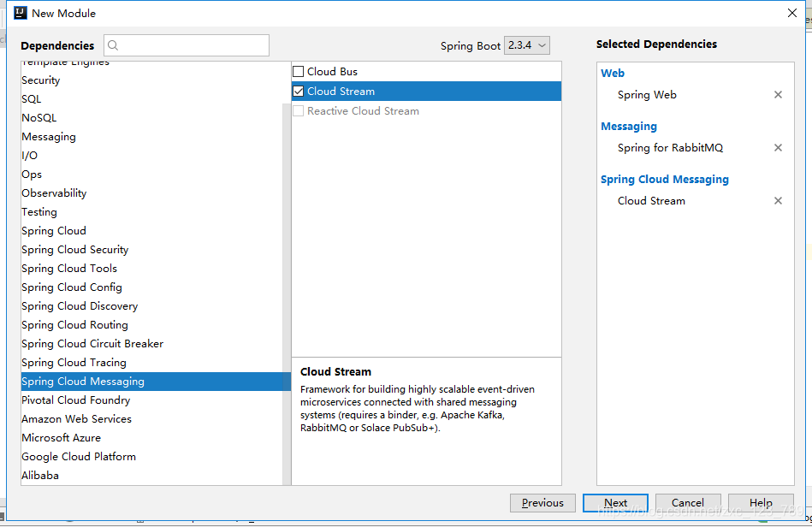Select the Spring Cloud category
This screenshot has width=812, height=527.
pyautogui.click(x=152, y=231)
